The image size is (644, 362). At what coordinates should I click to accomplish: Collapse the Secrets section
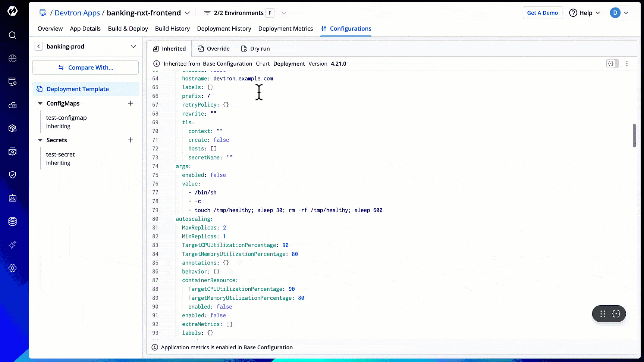[x=40, y=140]
